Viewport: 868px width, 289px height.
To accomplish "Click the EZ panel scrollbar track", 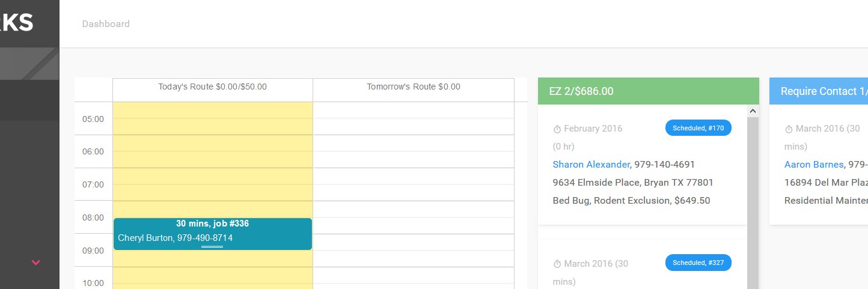I will (x=753, y=203).
